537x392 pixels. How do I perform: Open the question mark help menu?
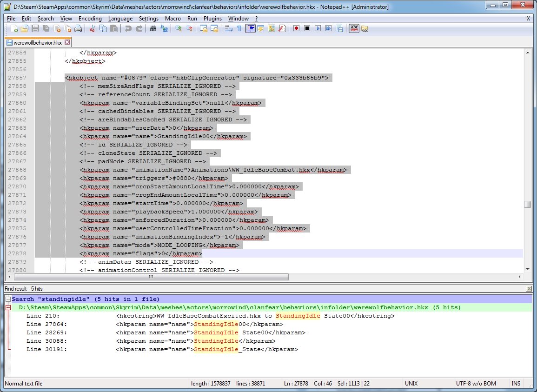[256, 19]
